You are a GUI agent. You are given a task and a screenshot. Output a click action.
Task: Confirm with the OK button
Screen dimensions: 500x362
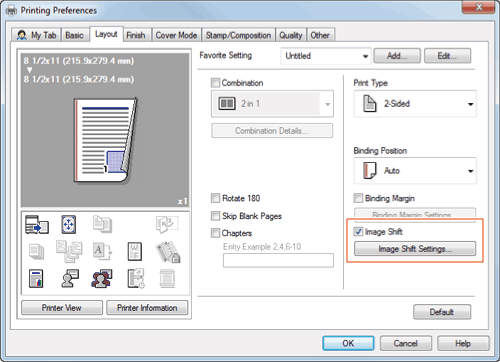coord(348,343)
